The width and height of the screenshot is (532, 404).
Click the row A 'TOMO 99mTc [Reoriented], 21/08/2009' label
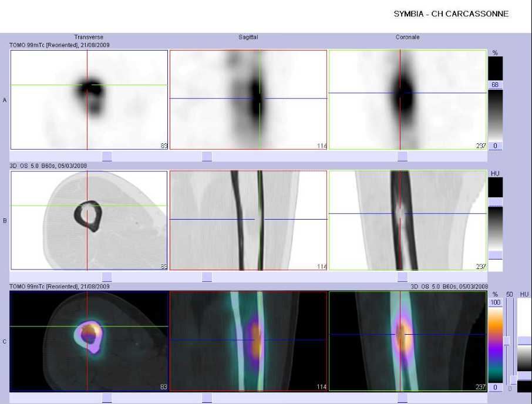(60, 45)
